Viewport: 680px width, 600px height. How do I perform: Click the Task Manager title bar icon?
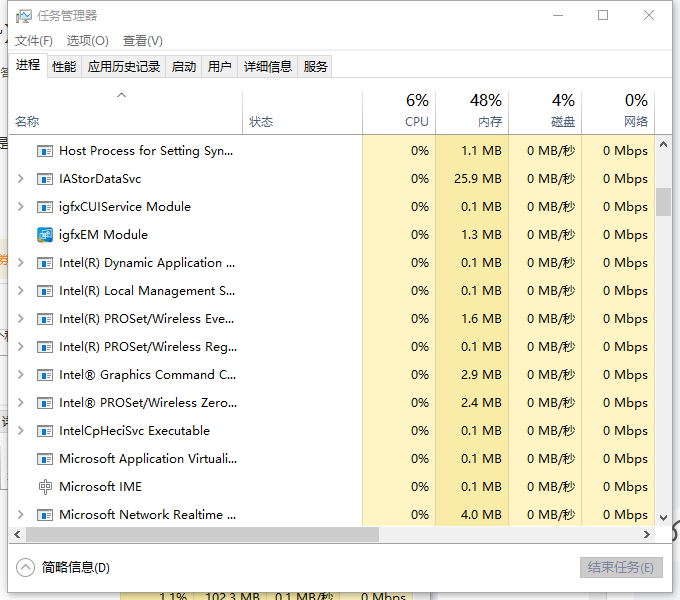(x=24, y=16)
